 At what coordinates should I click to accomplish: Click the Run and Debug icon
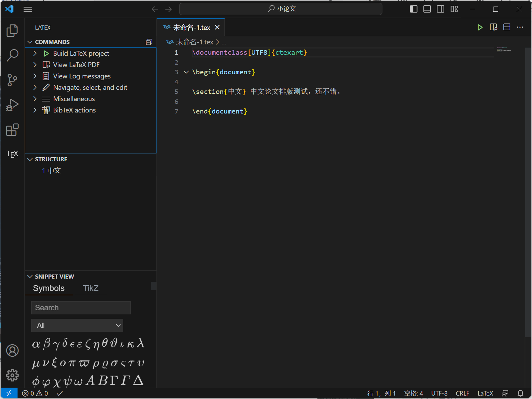12,105
